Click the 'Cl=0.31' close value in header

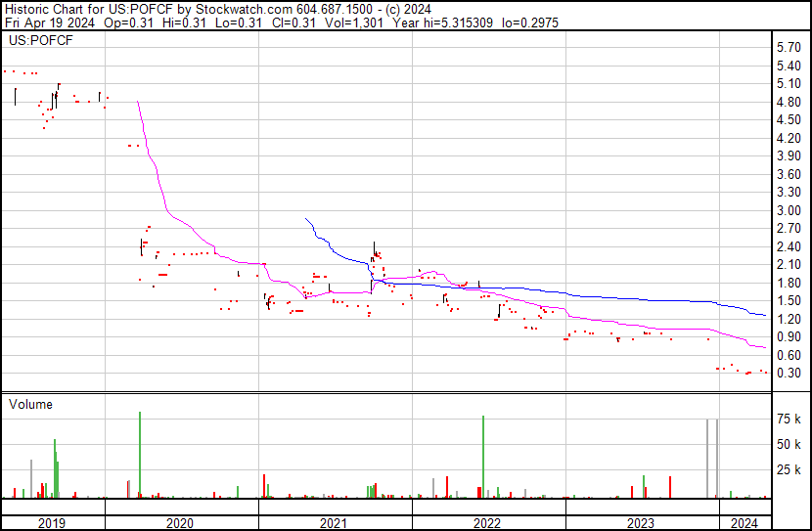(x=293, y=22)
